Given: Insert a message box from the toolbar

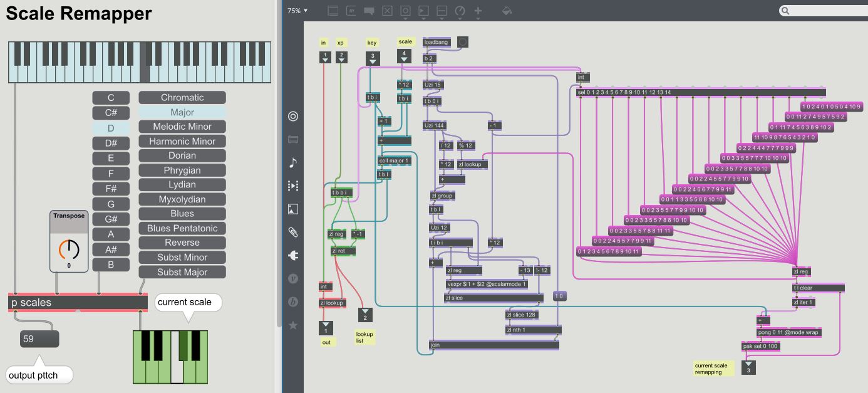Looking at the screenshot, I should [x=351, y=11].
